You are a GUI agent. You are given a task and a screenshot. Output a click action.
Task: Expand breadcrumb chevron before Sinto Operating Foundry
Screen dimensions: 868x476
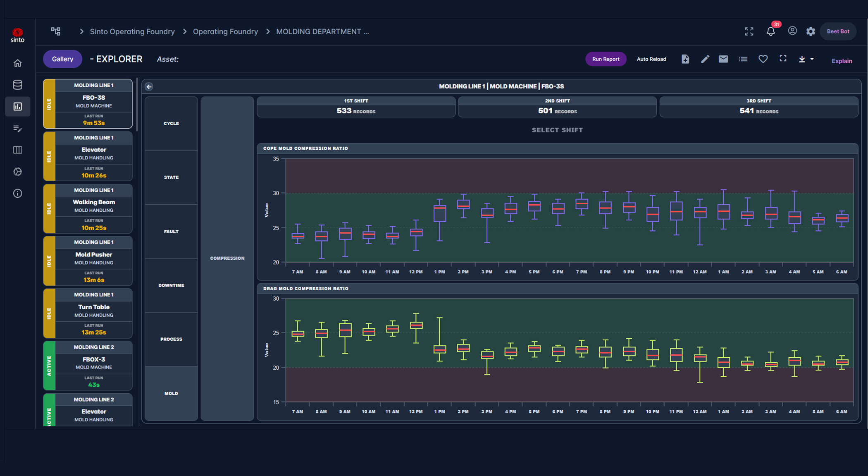point(81,31)
